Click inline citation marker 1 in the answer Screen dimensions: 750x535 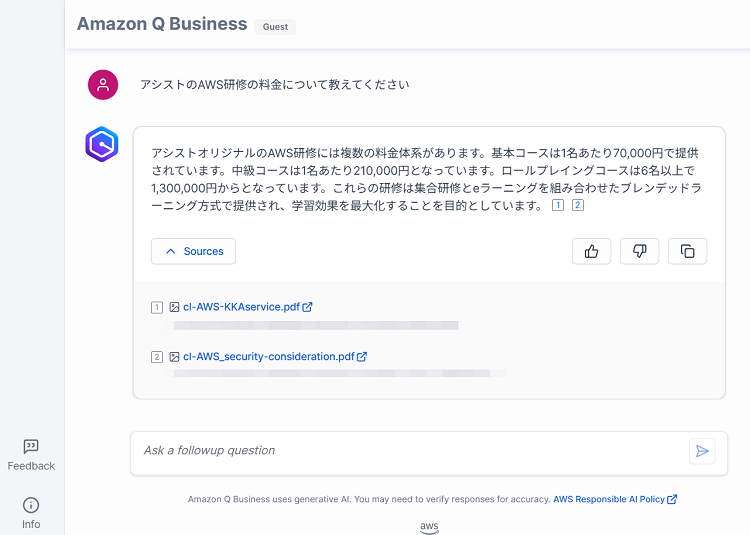tap(558, 205)
